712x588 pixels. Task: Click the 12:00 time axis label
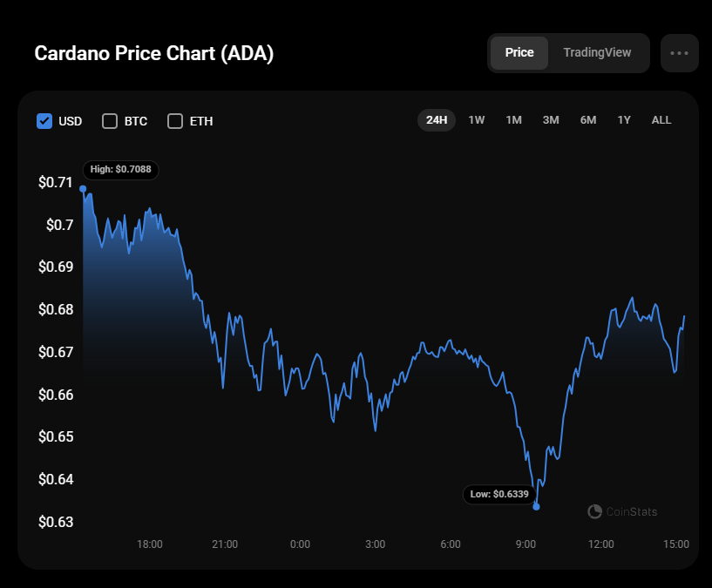601,544
